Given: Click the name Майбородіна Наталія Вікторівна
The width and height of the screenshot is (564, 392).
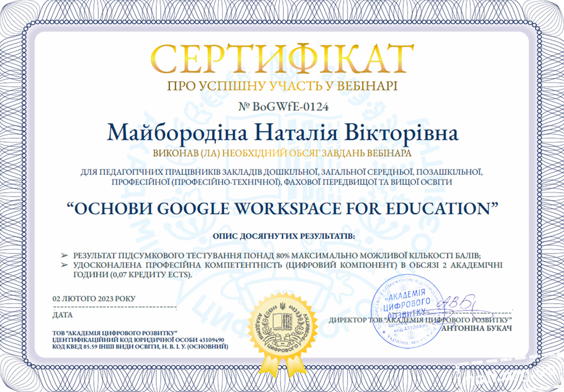Looking at the screenshot, I should 282,133.
